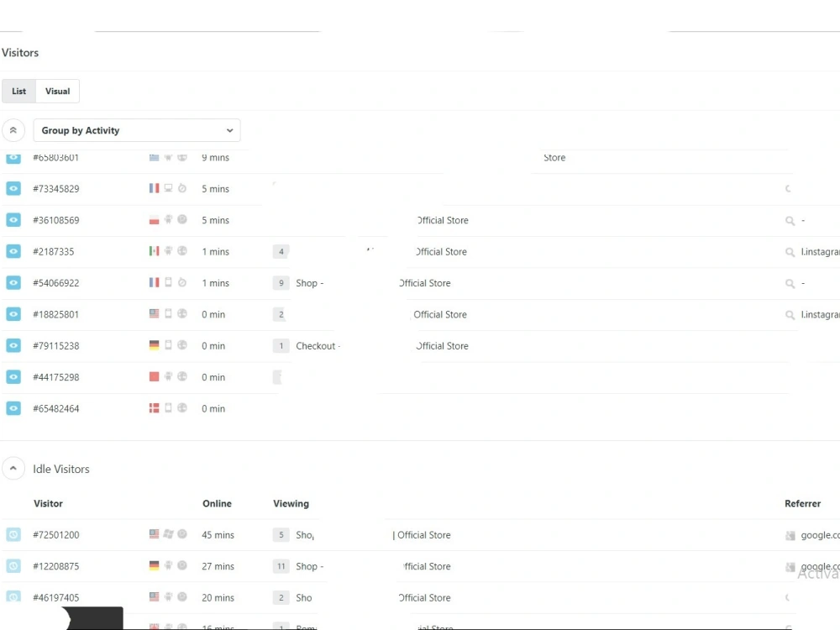The image size is (840, 630).
Task: Open idle visitor #72501200 details
Action: [56, 534]
